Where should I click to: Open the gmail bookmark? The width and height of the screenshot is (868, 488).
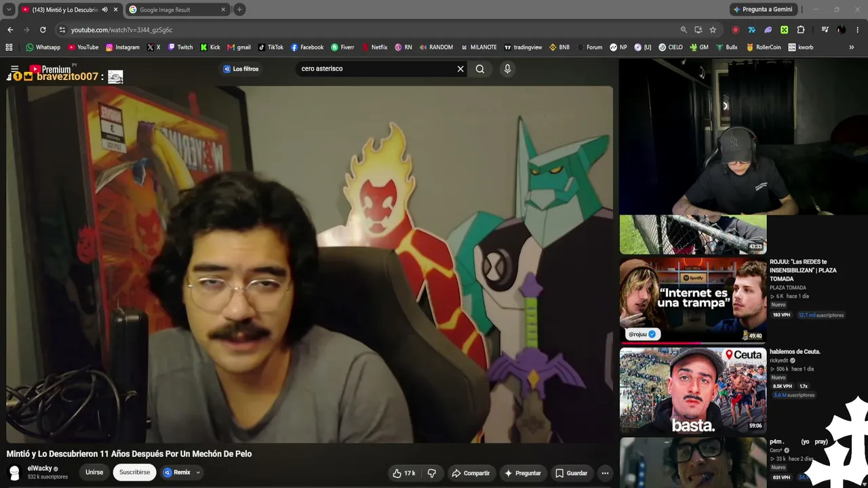[239, 47]
